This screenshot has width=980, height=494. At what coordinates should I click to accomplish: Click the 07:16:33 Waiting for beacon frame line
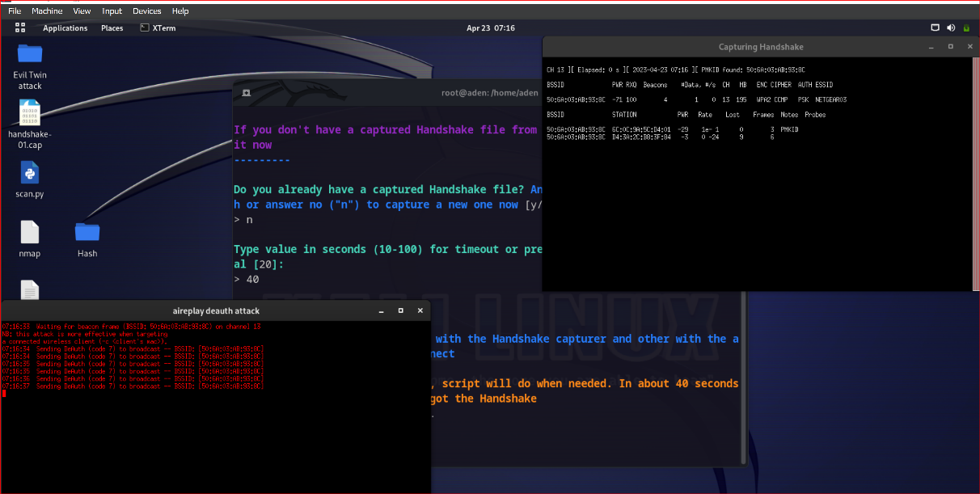click(x=132, y=327)
